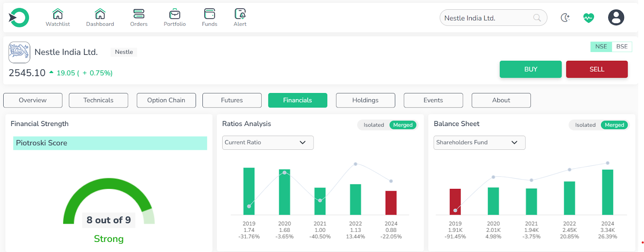Image resolution: width=644 pixels, height=252 pixels.
Task: Switch to the Technicals tab
Action: (98, 100)
